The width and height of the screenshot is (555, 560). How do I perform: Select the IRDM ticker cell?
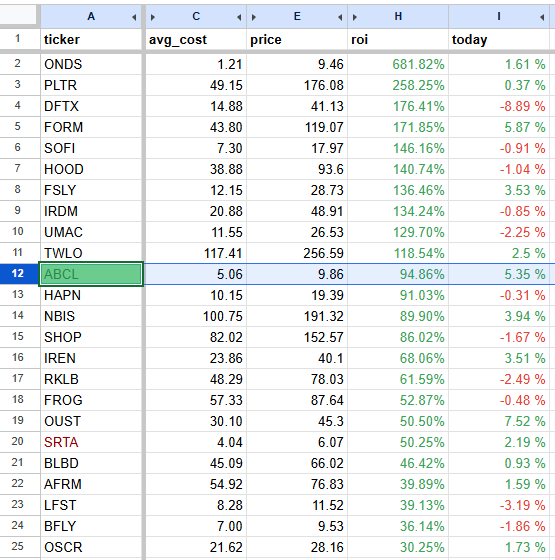coord(91,211)
